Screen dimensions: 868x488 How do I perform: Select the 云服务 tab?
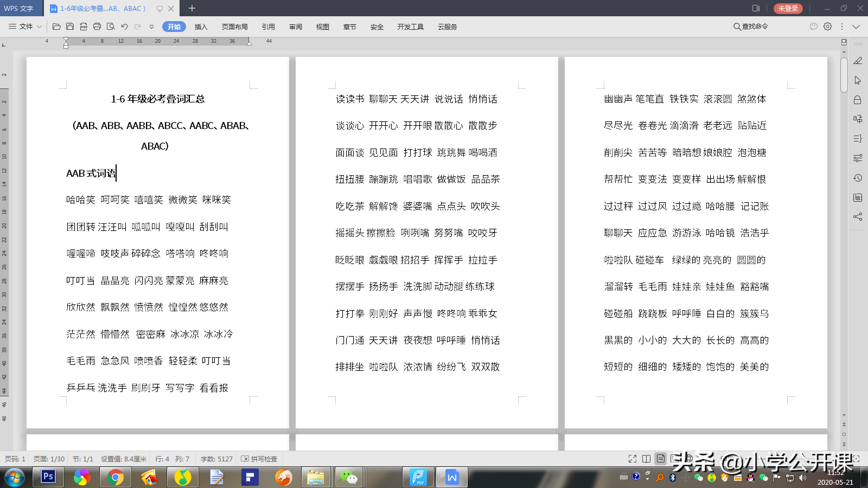click(448, 27)
